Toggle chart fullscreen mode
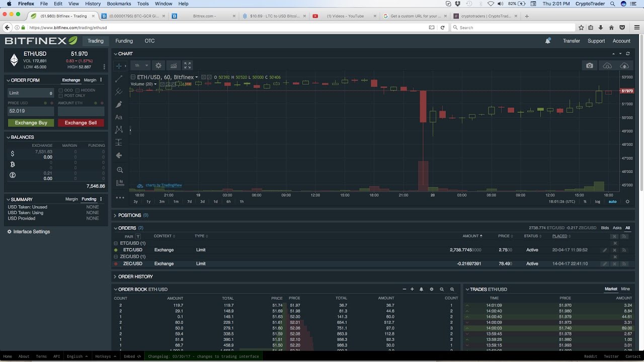This screenshot has width=644, height=362. [x=188, y=65]
